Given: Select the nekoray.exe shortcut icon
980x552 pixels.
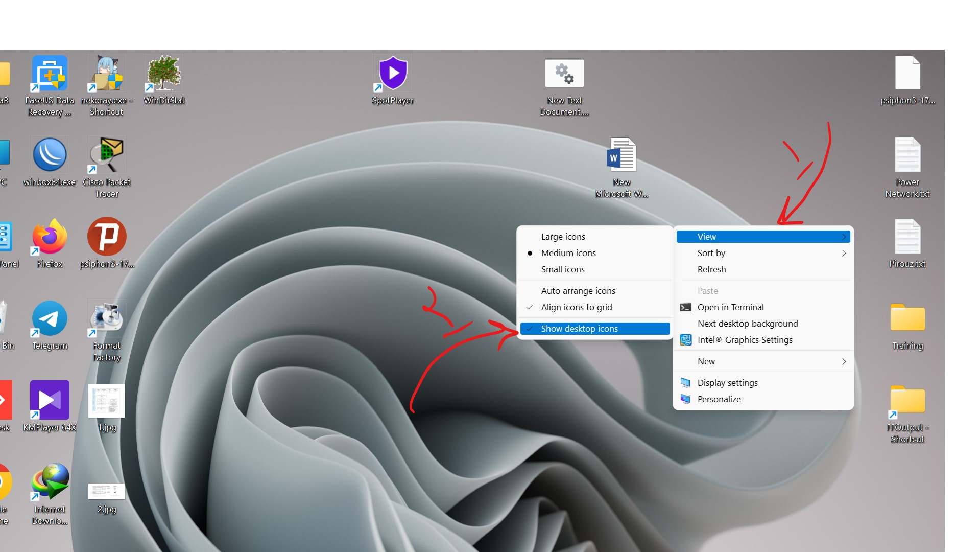Looking at the screenshot, I should [106, 74].
